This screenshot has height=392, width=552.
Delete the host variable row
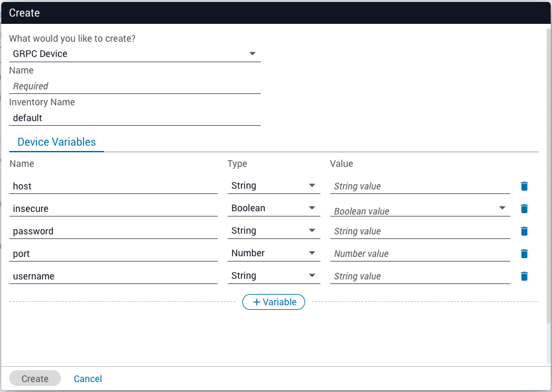524,186
